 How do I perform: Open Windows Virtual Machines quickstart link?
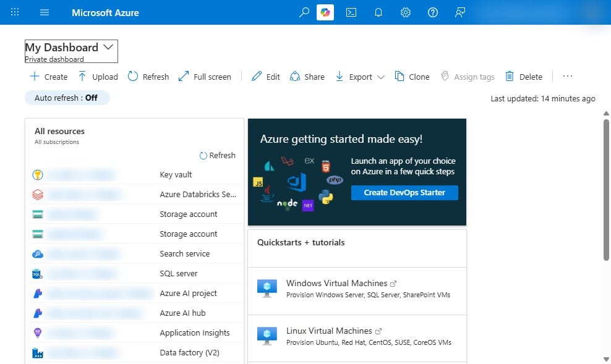336,284
